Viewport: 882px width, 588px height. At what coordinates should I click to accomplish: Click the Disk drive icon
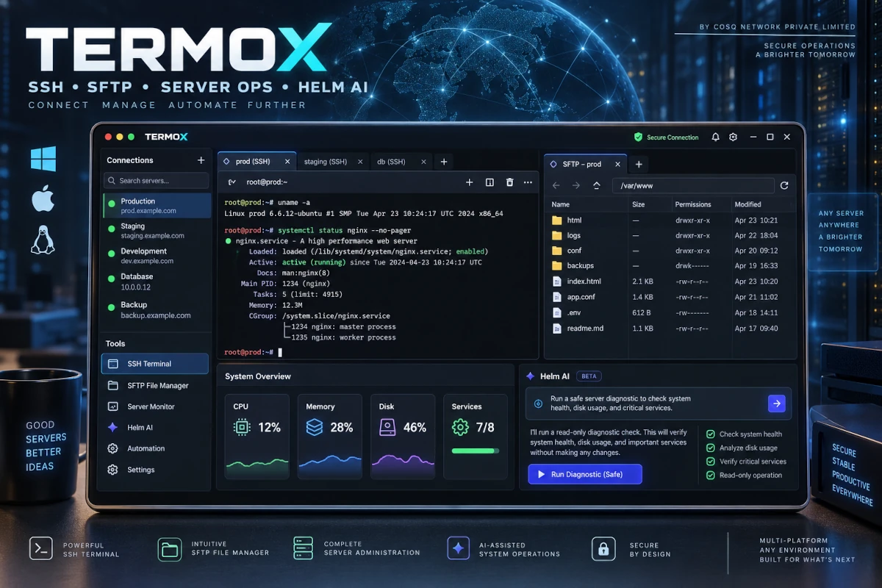[x=388, y=427]
